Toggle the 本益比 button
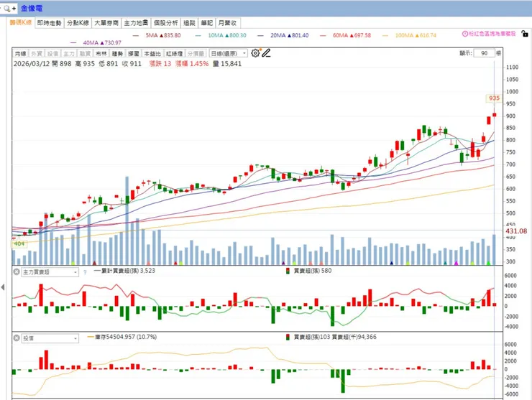The width and height of the screenshot is (532, 400). click(x=152, y=54)
